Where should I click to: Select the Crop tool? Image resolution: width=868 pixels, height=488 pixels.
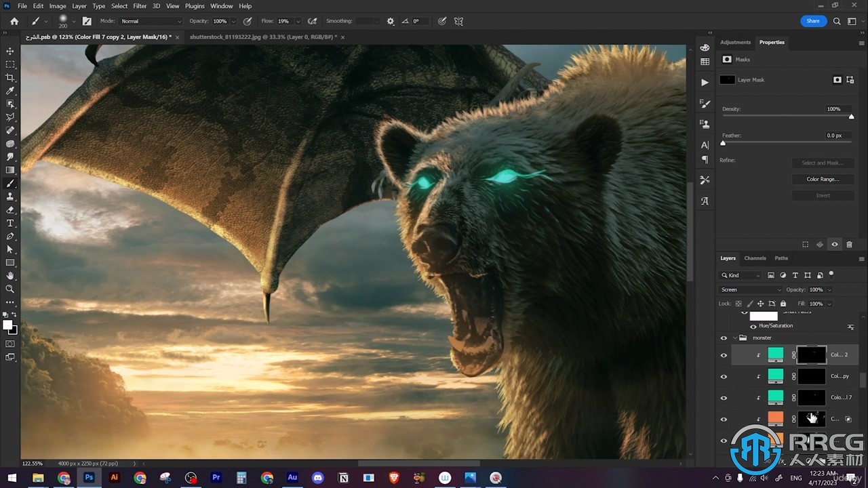(10, 77)
